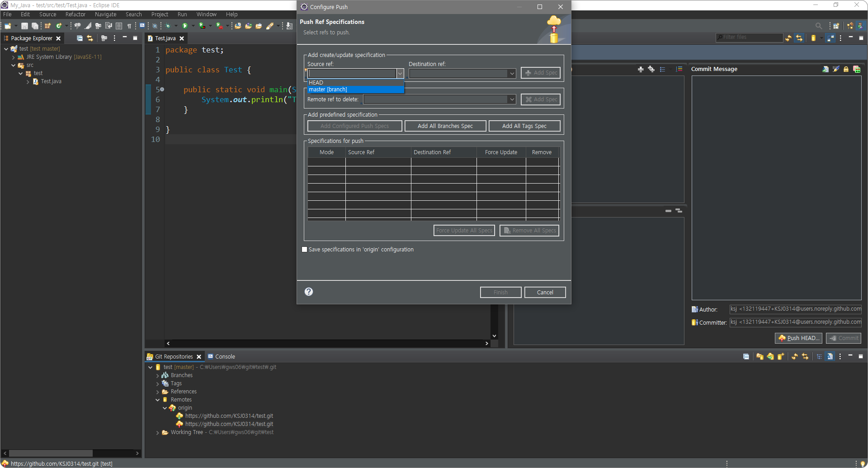Toggle Link with Editor in Git Repositories toolbar
The width and height of the screenshot is (868, 468).
pos(805,357)
